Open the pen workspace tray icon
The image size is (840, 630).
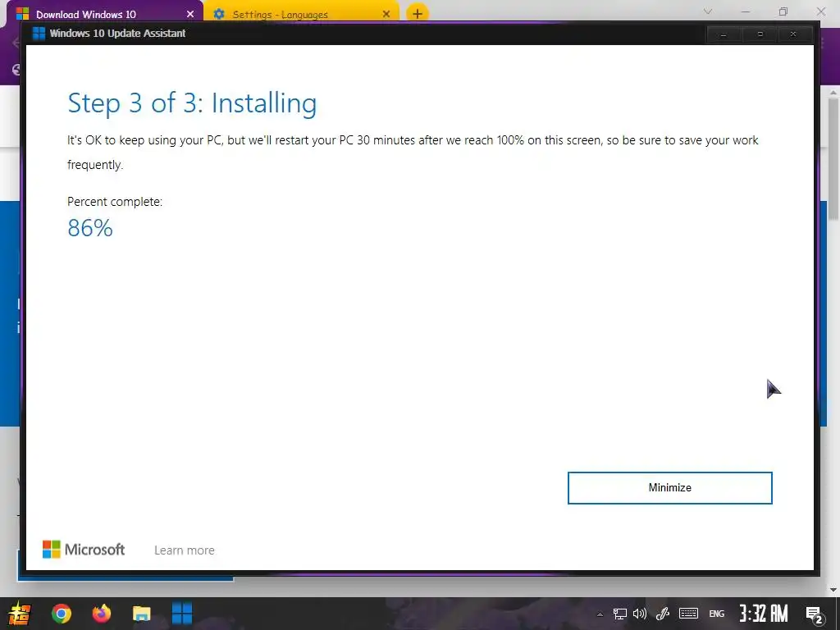[663, 614]
